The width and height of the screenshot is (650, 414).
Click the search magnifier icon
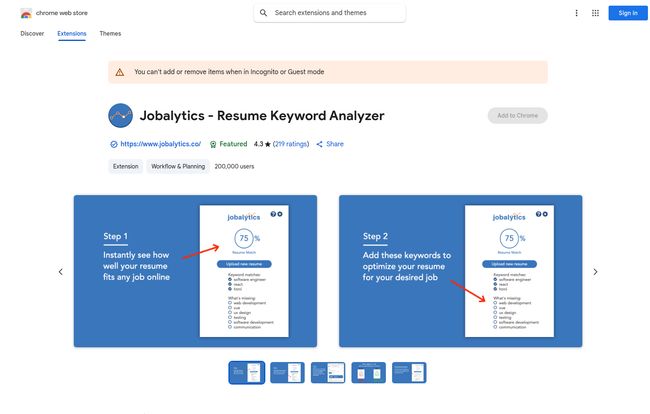pyautogui.click(x=263, y=13)
